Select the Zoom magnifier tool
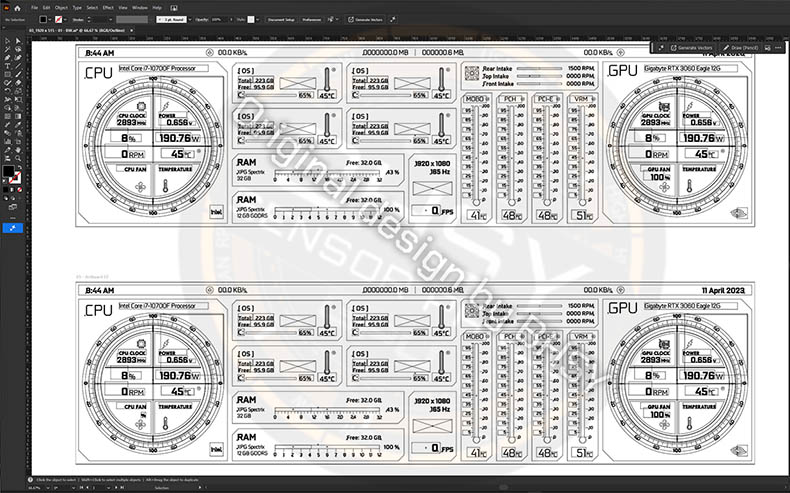Screen dimensions: 790x493 click(19, 158)
